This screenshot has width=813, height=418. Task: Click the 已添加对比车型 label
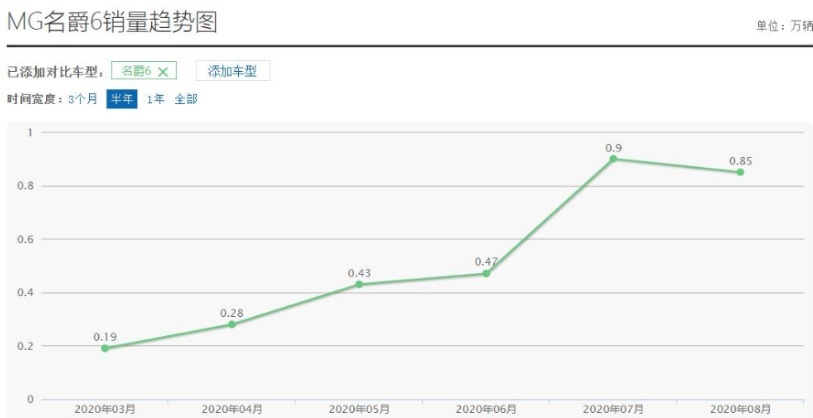point(55,72)
